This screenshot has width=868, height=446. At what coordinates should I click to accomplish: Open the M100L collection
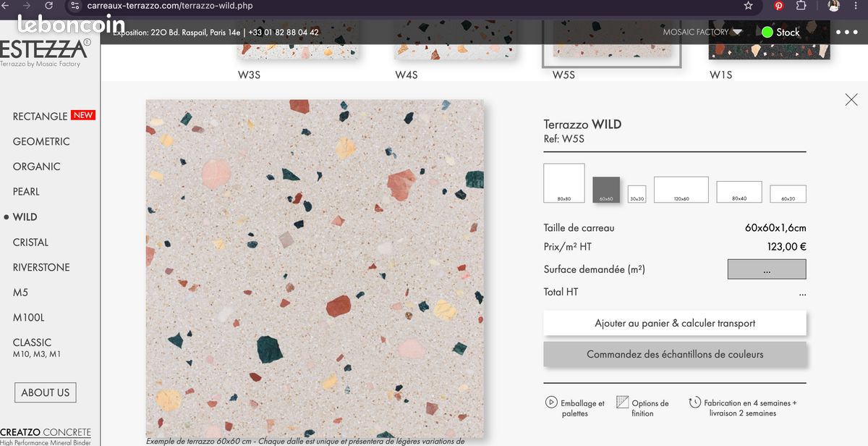coord(28,317)
